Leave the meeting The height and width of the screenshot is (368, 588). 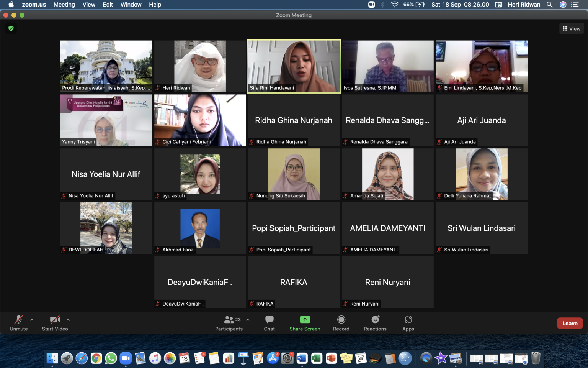(x=570, y=323)
